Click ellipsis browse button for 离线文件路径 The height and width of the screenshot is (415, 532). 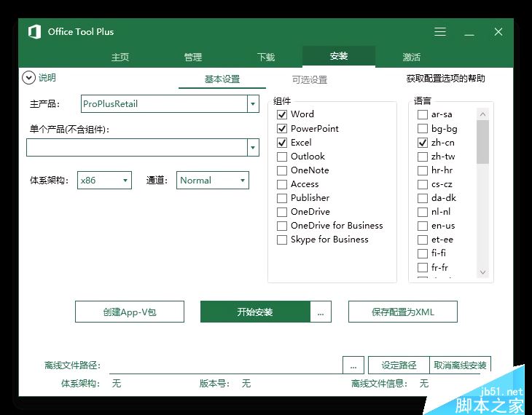(353, 365)
